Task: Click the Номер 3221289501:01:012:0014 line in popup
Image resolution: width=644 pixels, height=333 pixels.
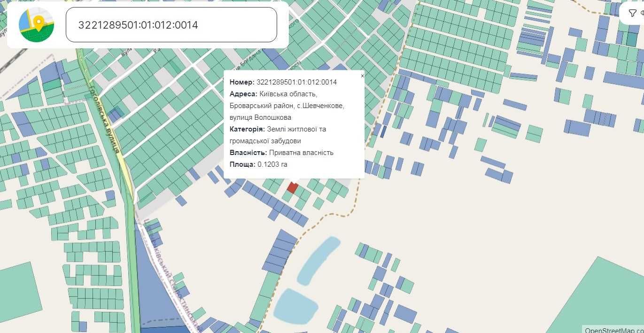Action: point(283,82)
